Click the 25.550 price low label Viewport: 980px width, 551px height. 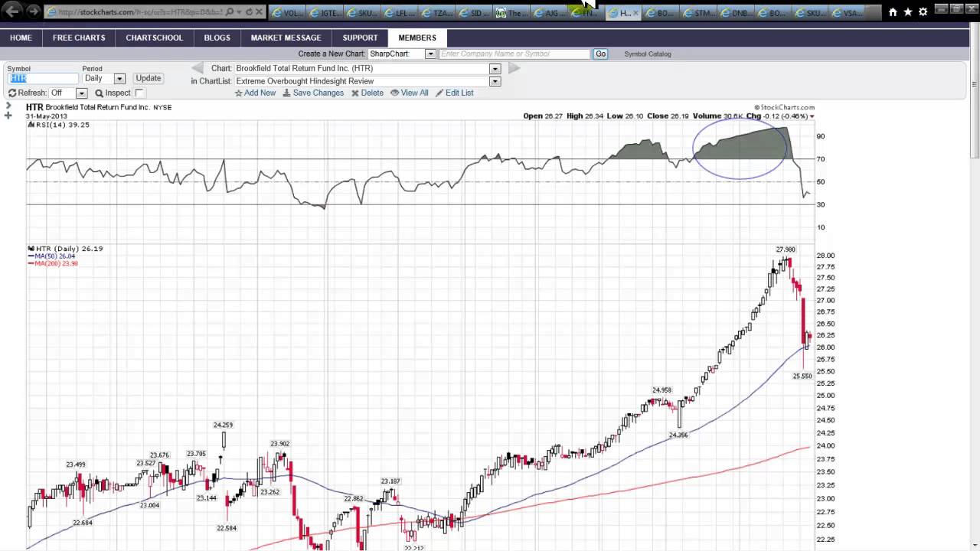click(802, 377)
